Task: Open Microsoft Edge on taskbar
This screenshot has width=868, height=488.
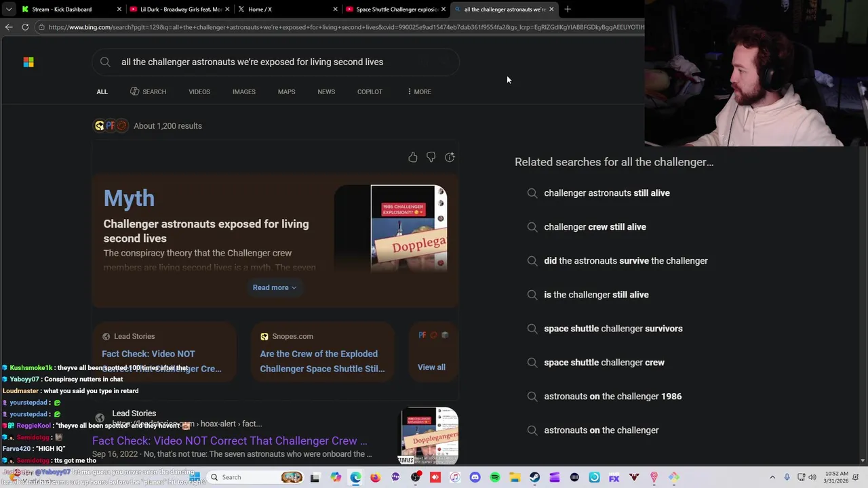Action: pos(355,478)
